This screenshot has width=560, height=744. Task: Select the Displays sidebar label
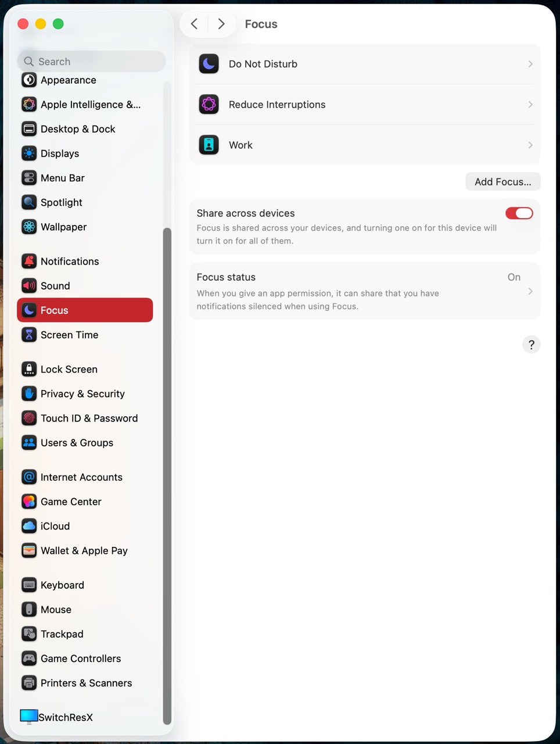tap(60, 153)
